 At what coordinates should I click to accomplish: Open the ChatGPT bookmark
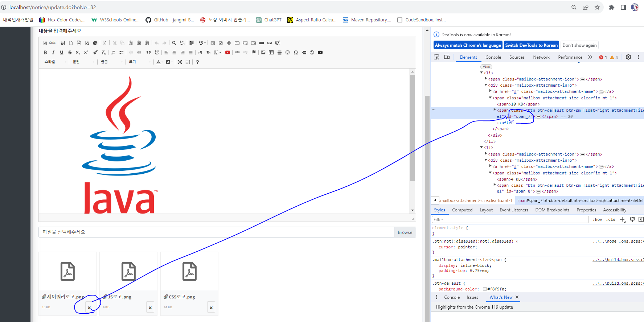269,20
